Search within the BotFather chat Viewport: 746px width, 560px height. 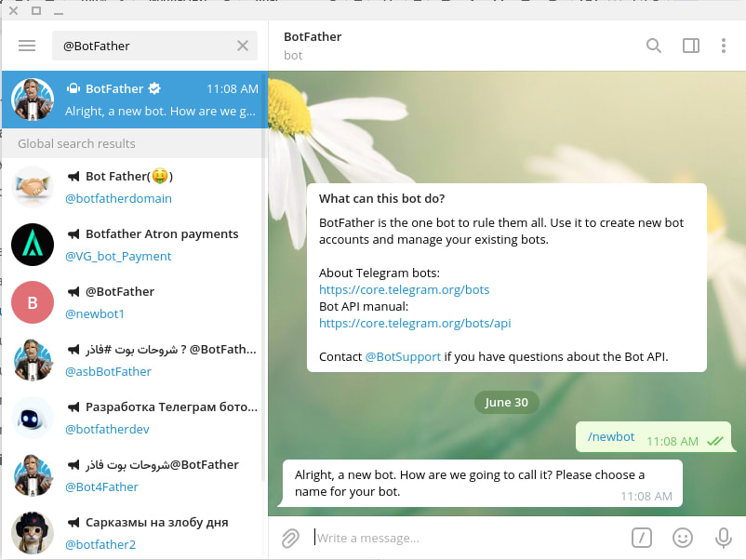654,46
